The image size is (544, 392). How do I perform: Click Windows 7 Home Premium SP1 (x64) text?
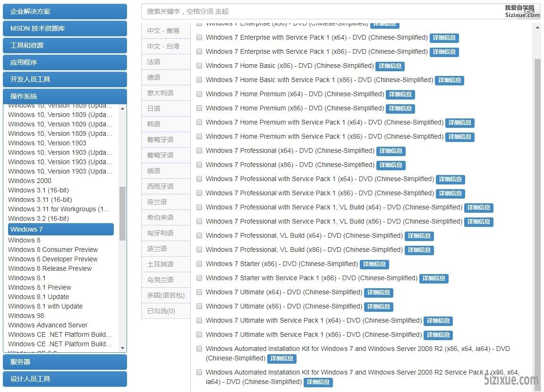tap(324, 122)
